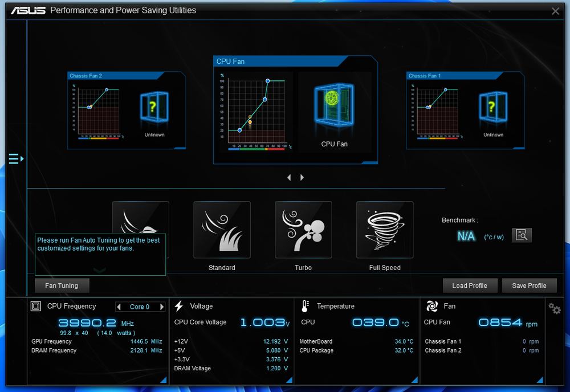Click the top point on CPU Fan curve
This screenshot has height=392, width=570.
(x=267, y=81)
